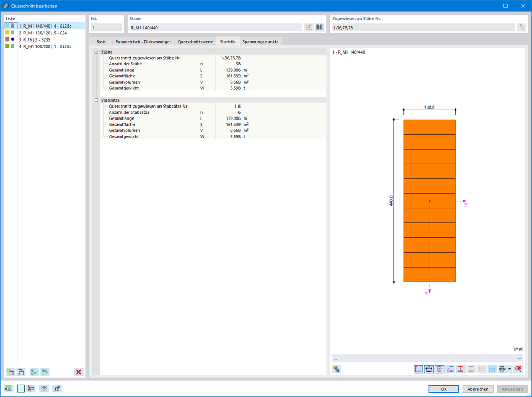Click Gesamtlänge row under Stäbe

[213, 70]
